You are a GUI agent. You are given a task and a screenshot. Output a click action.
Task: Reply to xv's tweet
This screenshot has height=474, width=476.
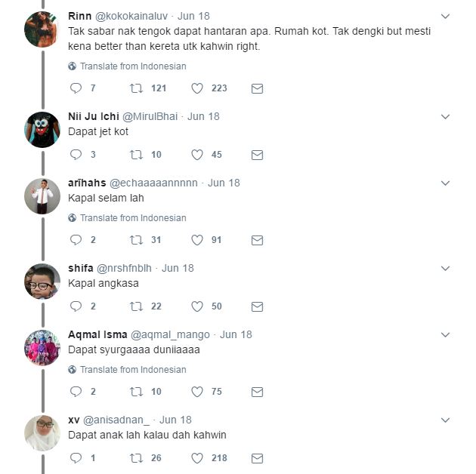coord(76,458)
